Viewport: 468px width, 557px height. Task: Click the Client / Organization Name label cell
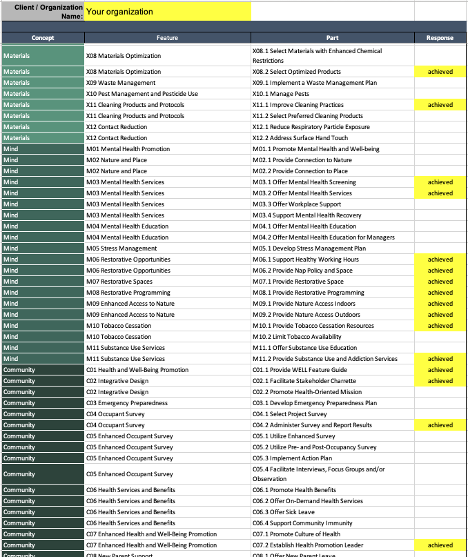(x=43, y=12)
